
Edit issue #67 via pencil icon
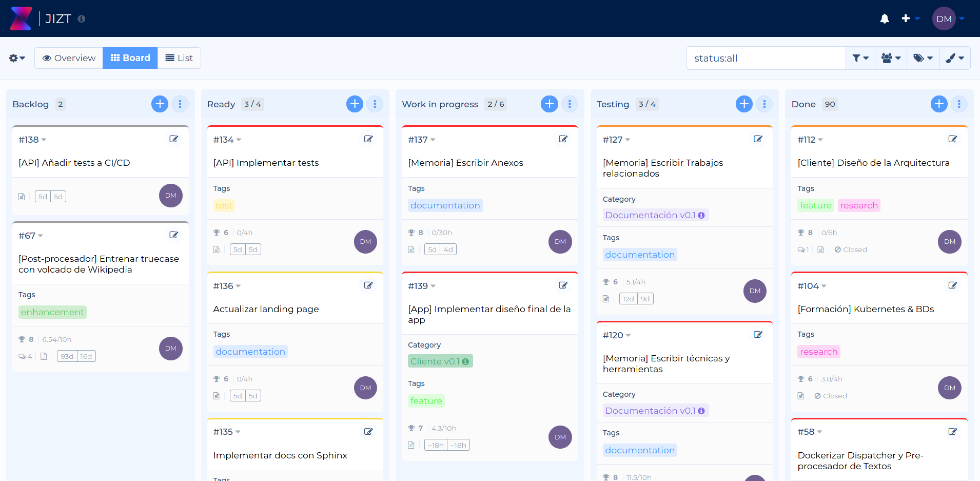174,235
